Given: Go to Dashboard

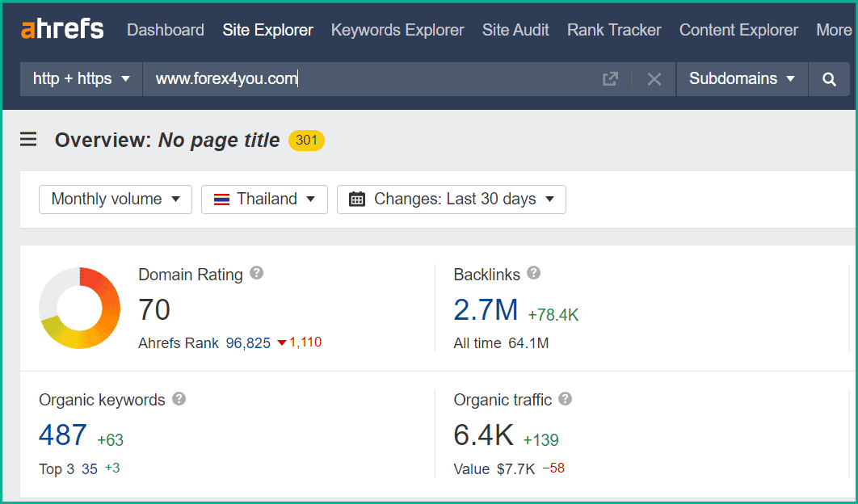Looking at the screenshot, I should (166, 30).
